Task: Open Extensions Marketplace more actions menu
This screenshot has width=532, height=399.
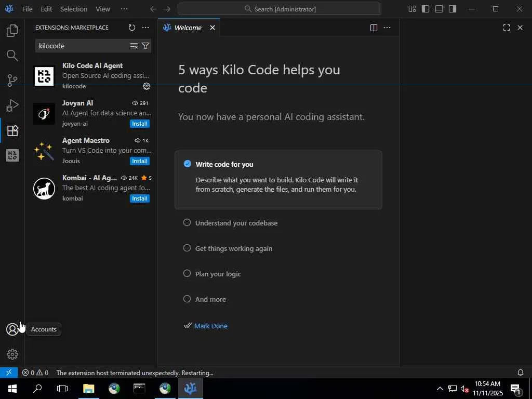Action: (145, 28)
